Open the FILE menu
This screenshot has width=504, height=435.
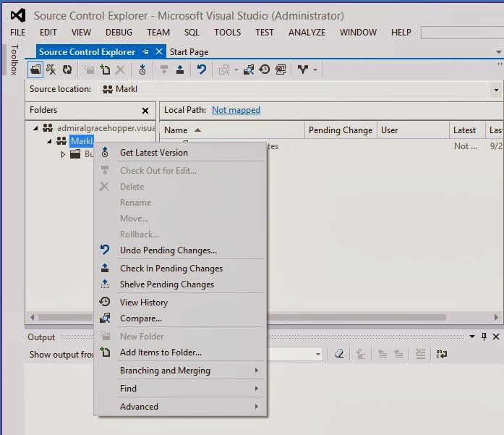coord(17,33)
